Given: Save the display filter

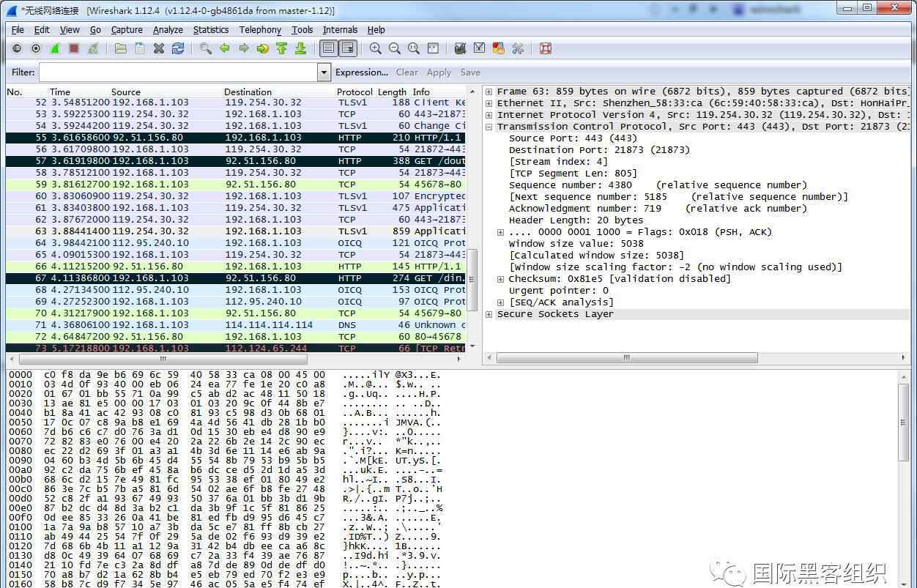Looking at the screenshot, I should pos(470,72).
